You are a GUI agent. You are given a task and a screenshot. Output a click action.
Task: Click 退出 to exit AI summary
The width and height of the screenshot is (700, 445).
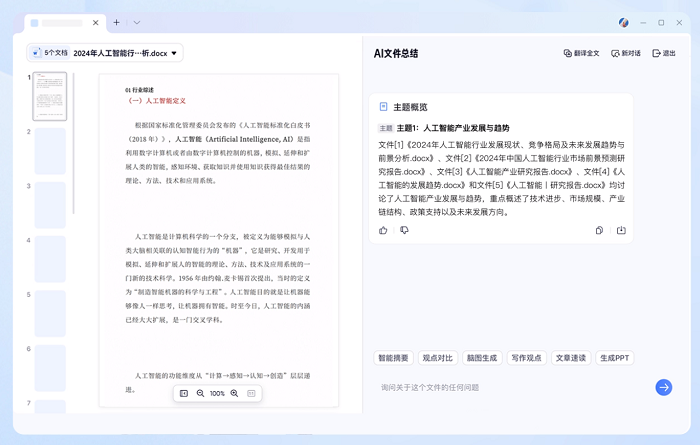pos(663,53)
